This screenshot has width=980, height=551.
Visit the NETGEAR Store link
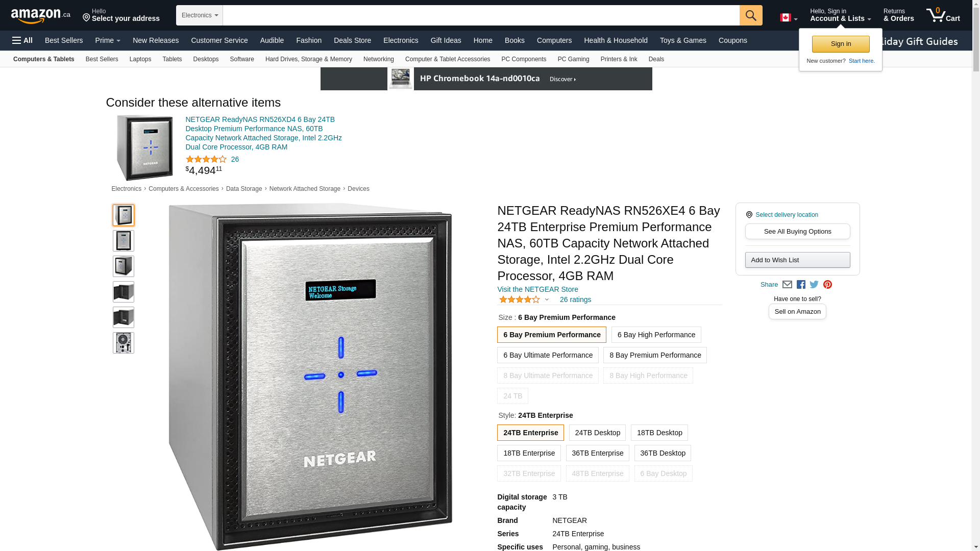tap(537, 289)
